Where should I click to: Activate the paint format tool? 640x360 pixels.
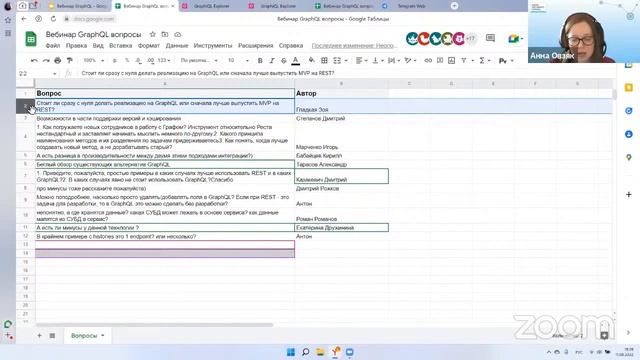tap(69, 60)
